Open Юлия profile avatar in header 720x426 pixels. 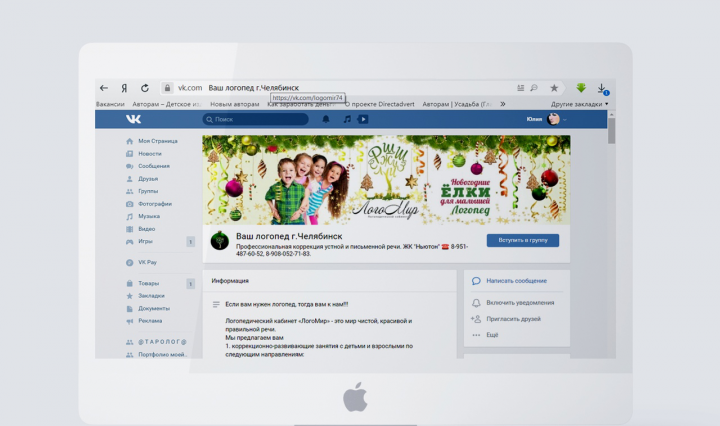(x=553, y=119)
